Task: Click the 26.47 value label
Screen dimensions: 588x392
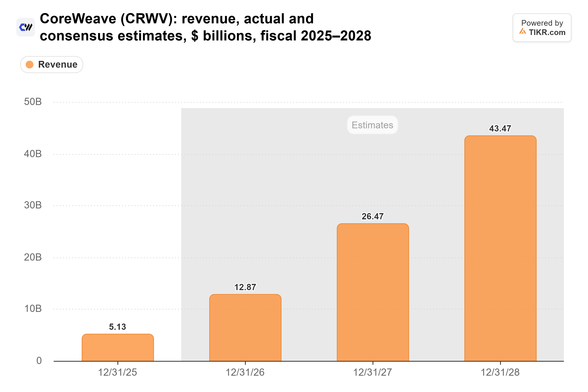Action: coord(373,216)
